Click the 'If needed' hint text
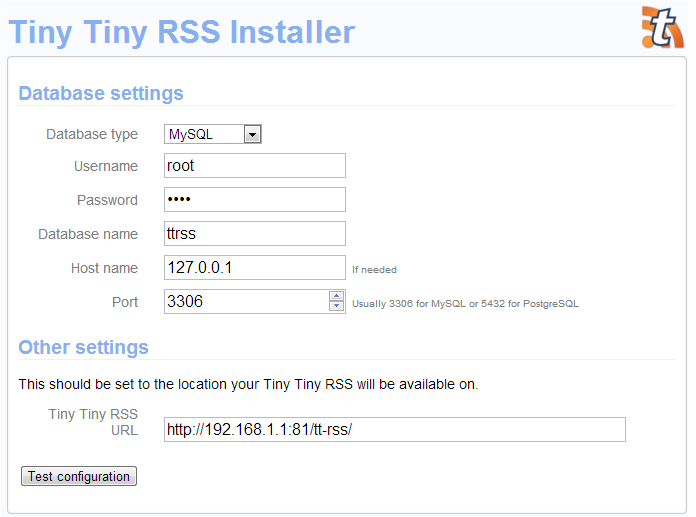The width and height of the screenshot is (696, 517). coord(374,270)
